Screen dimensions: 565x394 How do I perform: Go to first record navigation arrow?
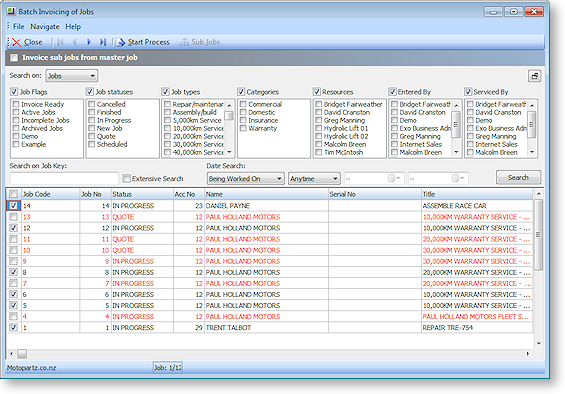pyautogui.click(x=60, y=42)
